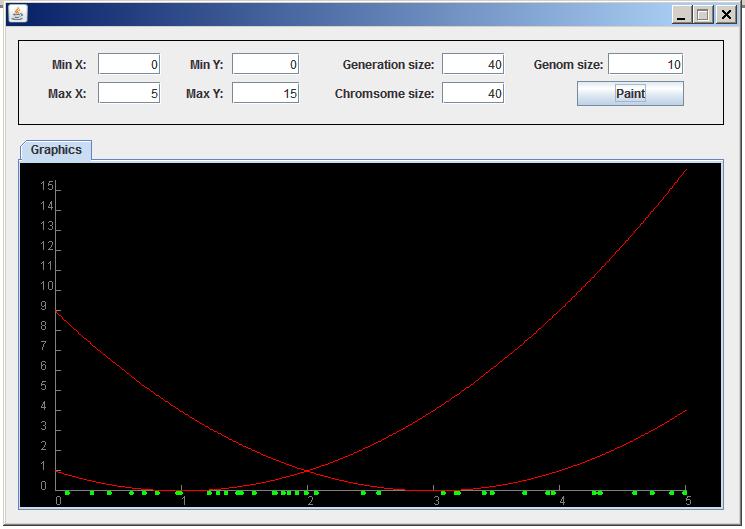Click the Genom size label text
The image size is (745, 529).
pos(568,65)
